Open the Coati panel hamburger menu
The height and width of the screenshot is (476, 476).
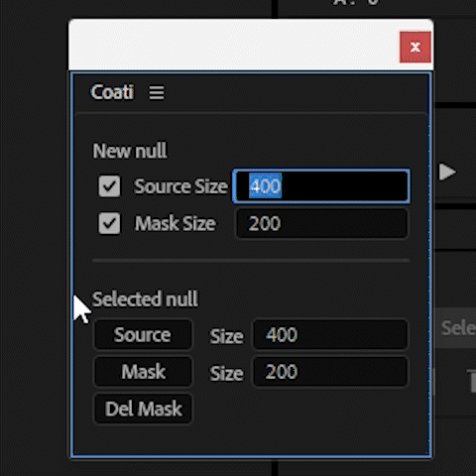coord(157,92)
